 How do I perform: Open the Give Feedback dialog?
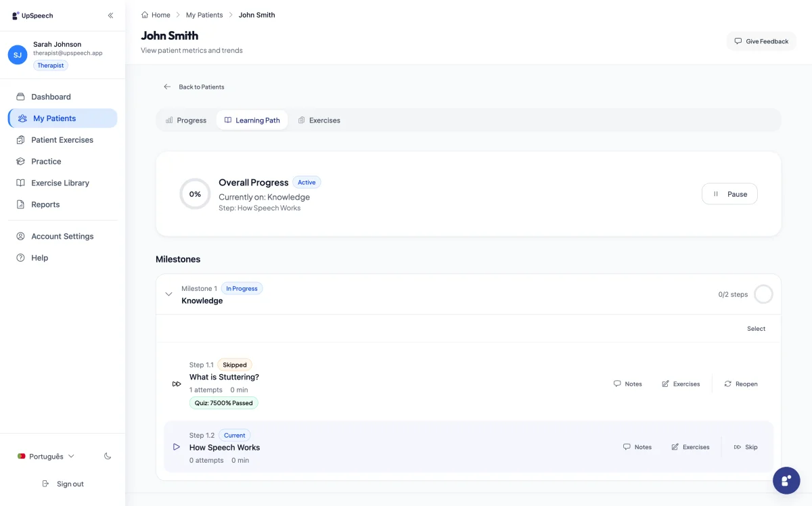tap(761, 41)
